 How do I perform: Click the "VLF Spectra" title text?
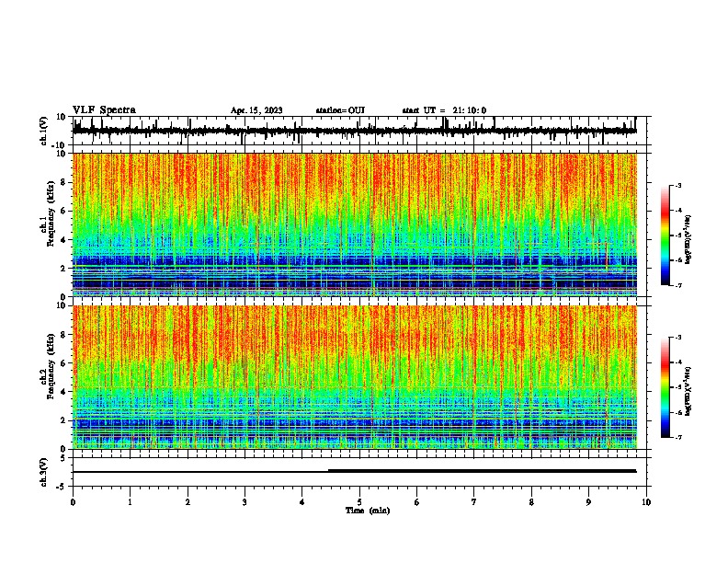[104, 110]
